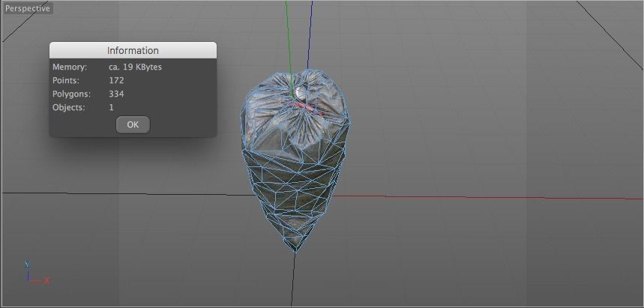Screen dimensions: 644x308
Task: Click the XY axis orientation indicator
Action: pos(36,273)
